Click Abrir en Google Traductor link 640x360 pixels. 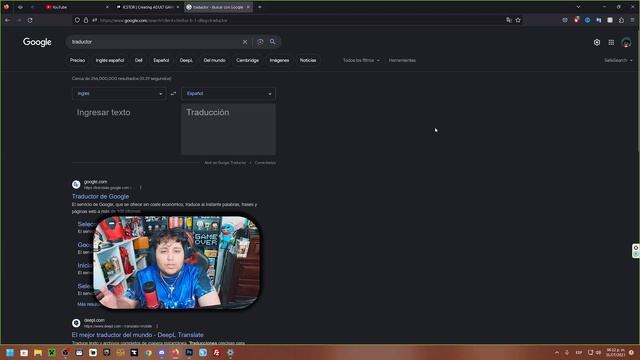tap(225, 163)
